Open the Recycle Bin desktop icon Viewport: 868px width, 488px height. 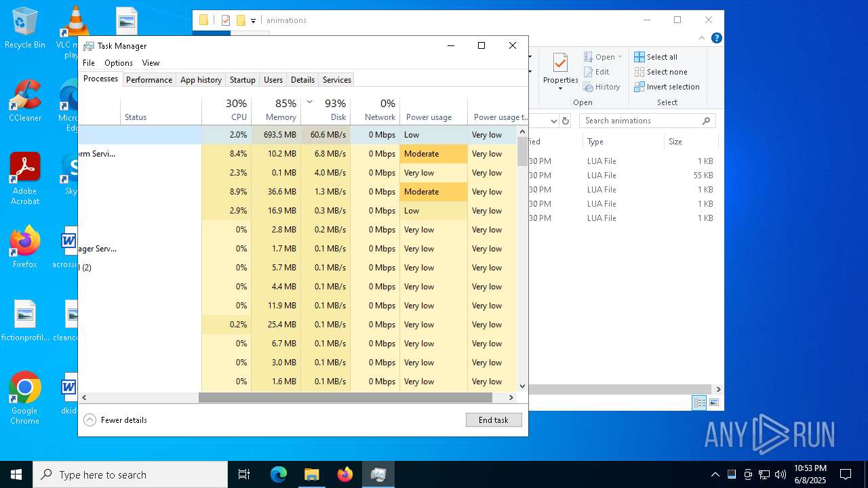(x=25, y=28)
